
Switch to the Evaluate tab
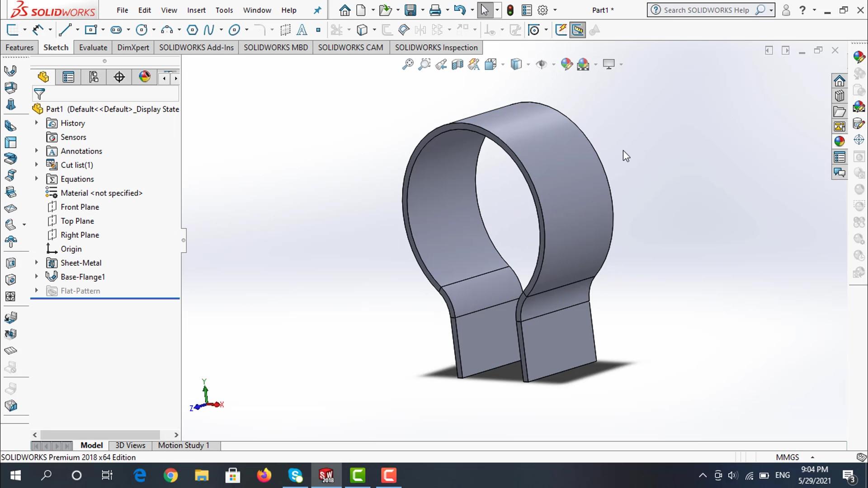coord(93,47)
